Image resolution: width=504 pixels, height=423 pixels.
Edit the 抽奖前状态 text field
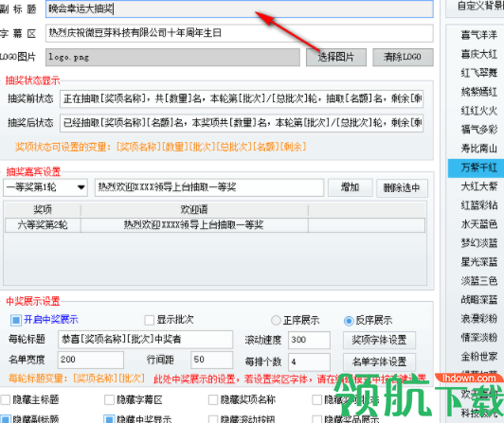pos(242,98)
